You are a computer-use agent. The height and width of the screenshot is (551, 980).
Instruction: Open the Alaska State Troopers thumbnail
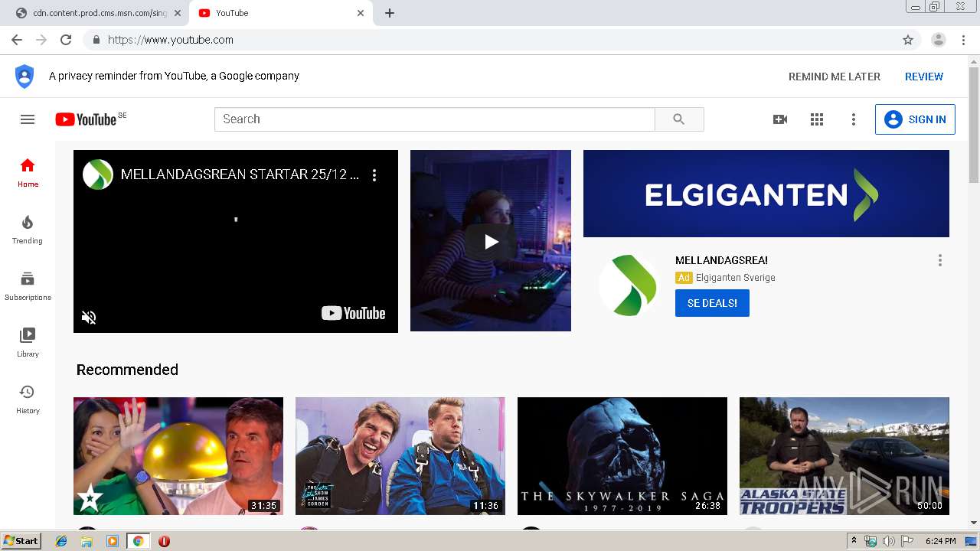tap(844, 456)
